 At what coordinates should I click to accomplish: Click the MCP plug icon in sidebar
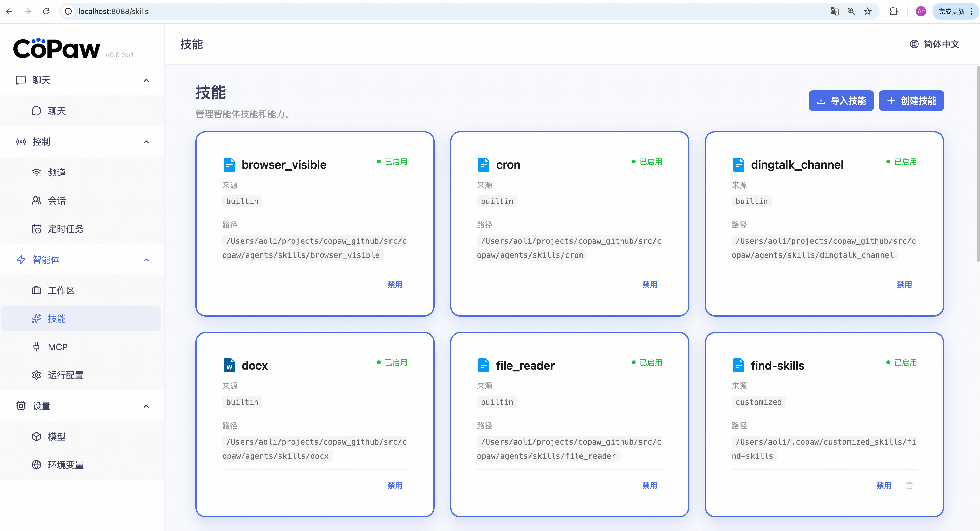(36, 347)
